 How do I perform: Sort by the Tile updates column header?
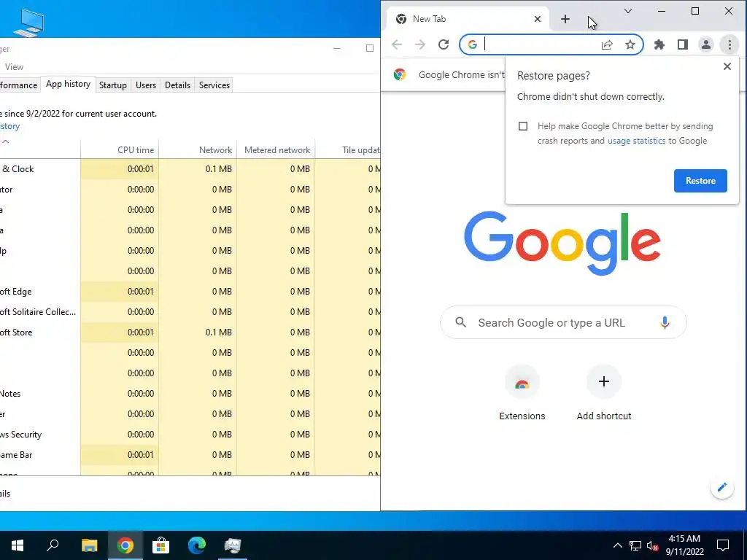[348, 149]
